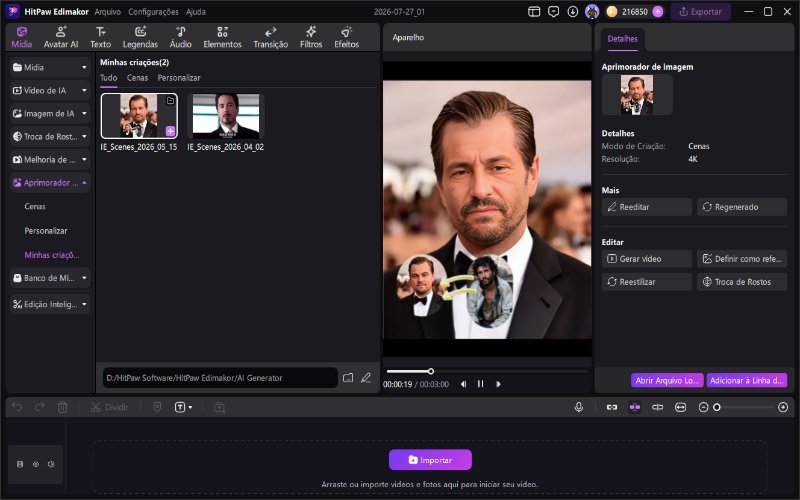Screen dimensions: 800x500
Task: Click the zoom in plus icon on timeline
Action: 783,407
